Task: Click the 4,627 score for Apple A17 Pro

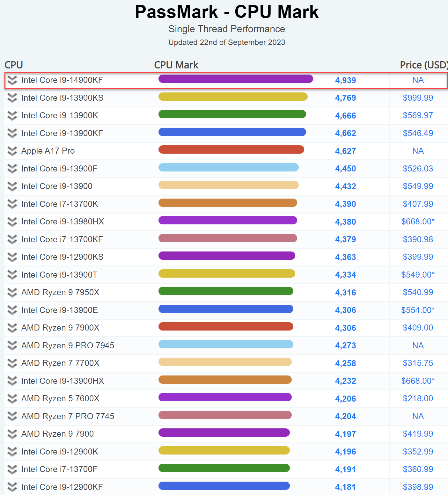Action: tap(345, 151)
